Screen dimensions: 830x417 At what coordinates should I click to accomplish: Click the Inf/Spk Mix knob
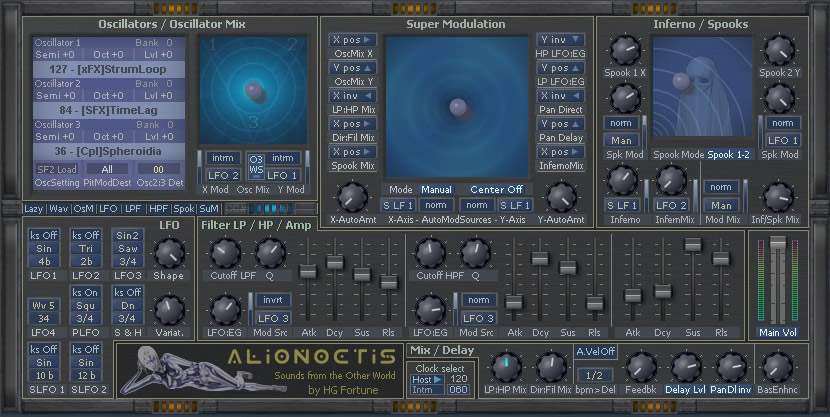(x=778, y=197)
